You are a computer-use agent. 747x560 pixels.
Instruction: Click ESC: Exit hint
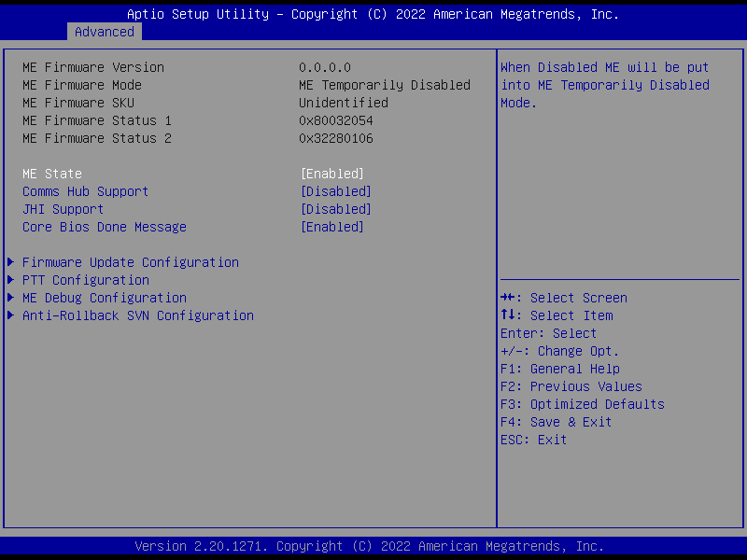(534, 440)
